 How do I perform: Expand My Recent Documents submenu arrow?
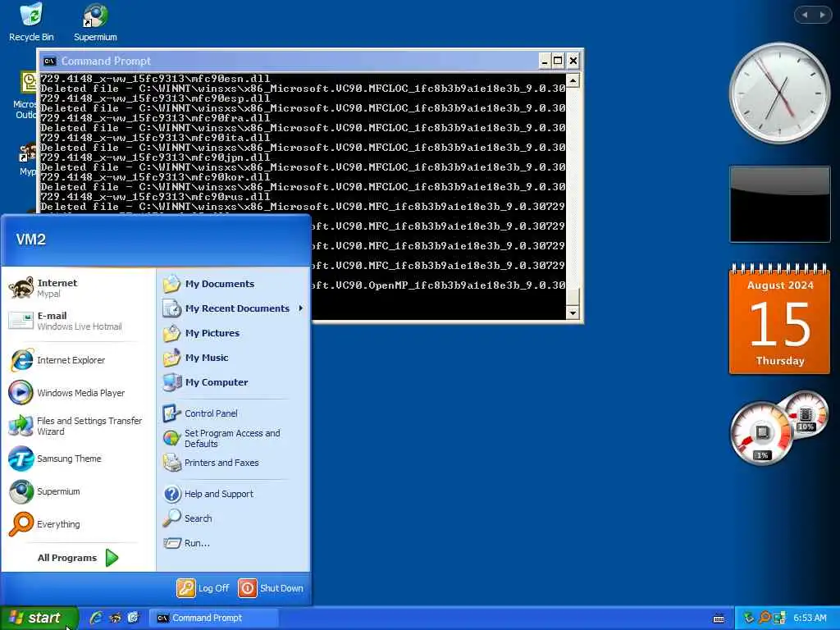click(300, 308)
